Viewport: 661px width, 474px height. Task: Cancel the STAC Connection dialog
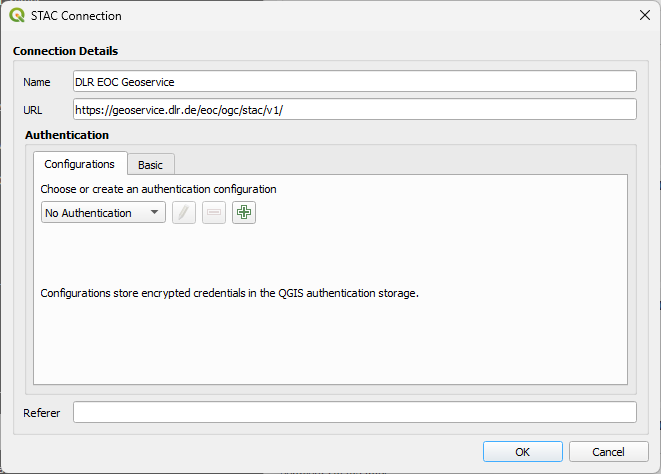(x=608, y=452)
